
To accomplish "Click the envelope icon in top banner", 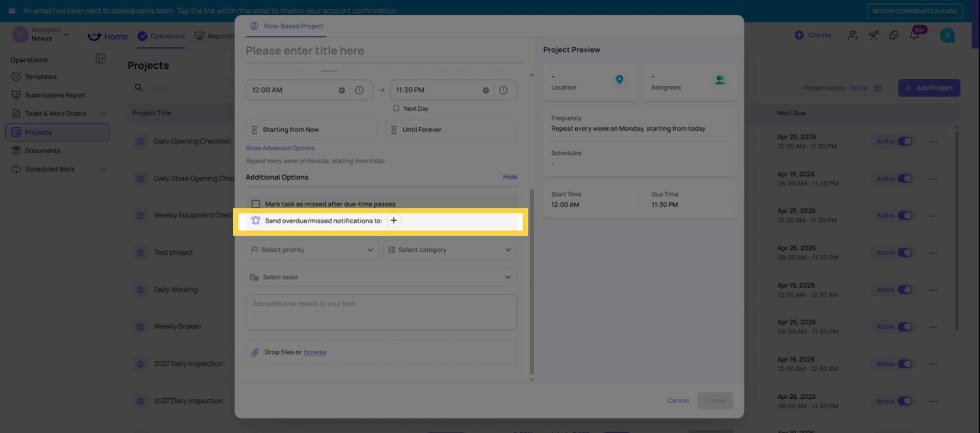I will tap(12, 11).
